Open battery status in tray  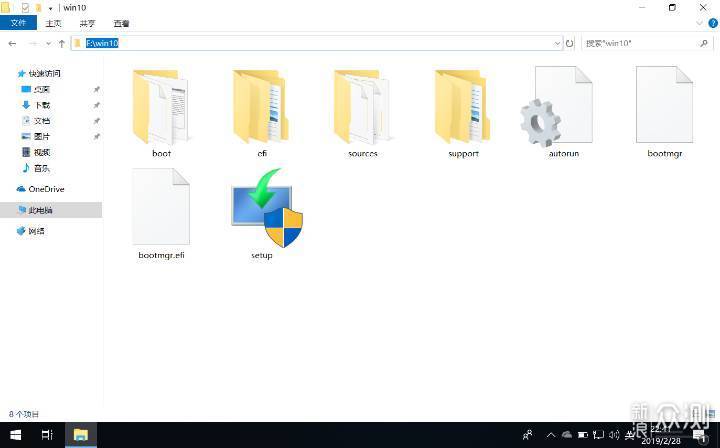click(583, 435)
